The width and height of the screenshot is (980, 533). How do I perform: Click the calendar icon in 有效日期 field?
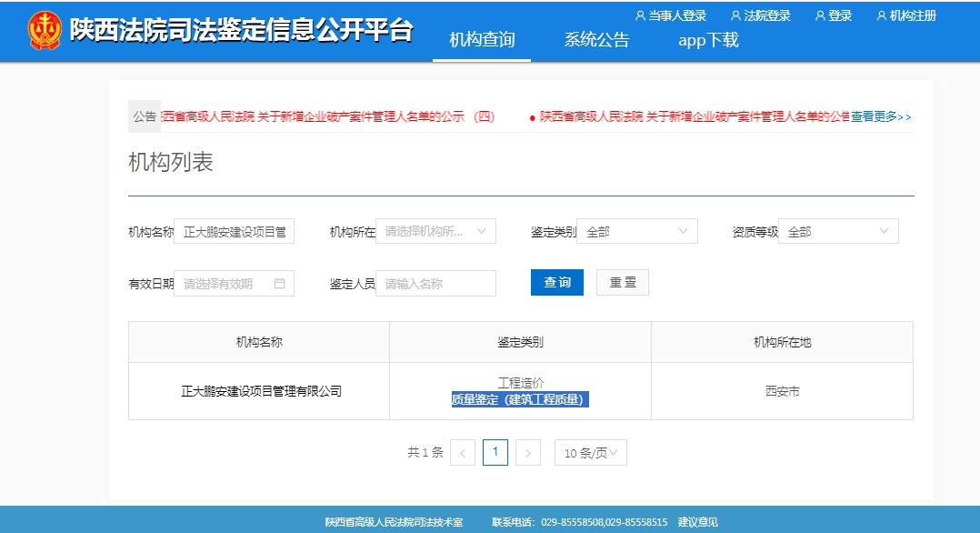pyautogui.click(x=279, y=284)
